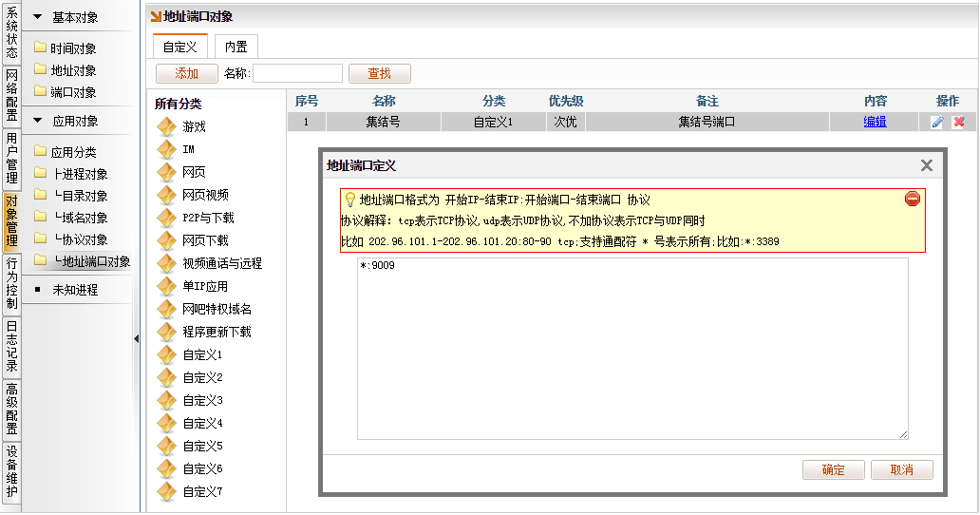Select the 自定义6 category

click(202, 468)
